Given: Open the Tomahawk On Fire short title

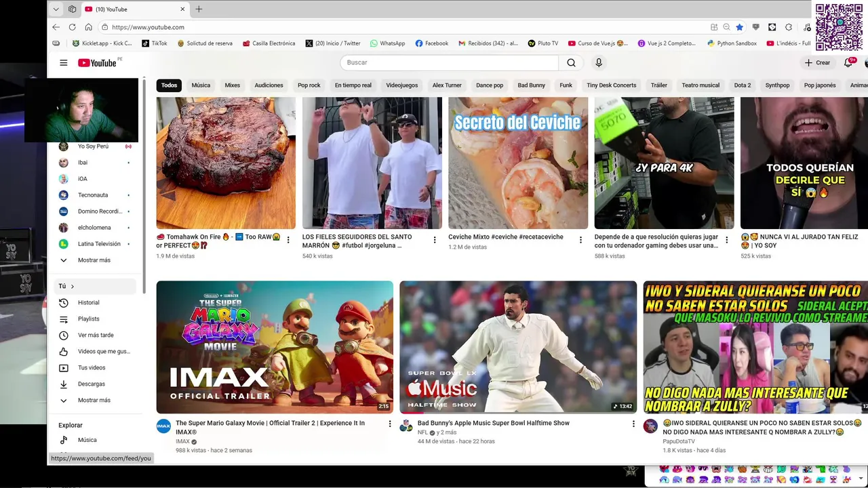Looking at the screenshot, I should tap(219, 241).
